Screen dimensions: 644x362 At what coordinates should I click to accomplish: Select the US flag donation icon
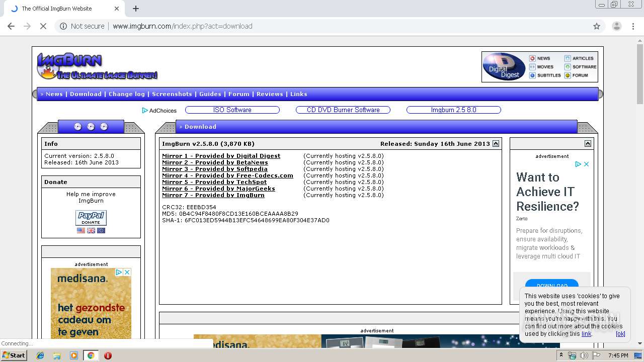pyautogui.click(x=81, y=230)
